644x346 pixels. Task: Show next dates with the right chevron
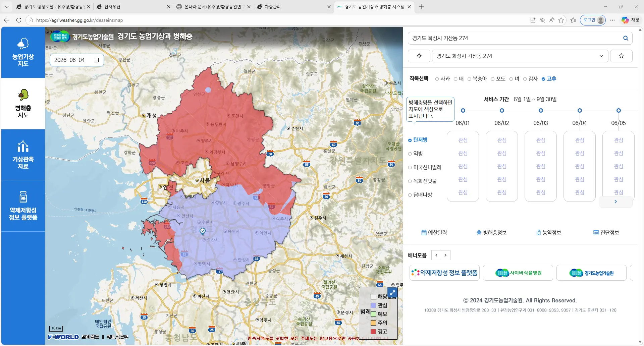(615, 201)
